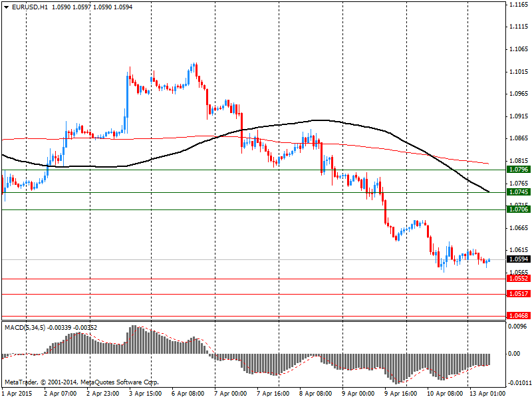
Task: Select the 1.0865 price scale value
Action: coord(519,138)
